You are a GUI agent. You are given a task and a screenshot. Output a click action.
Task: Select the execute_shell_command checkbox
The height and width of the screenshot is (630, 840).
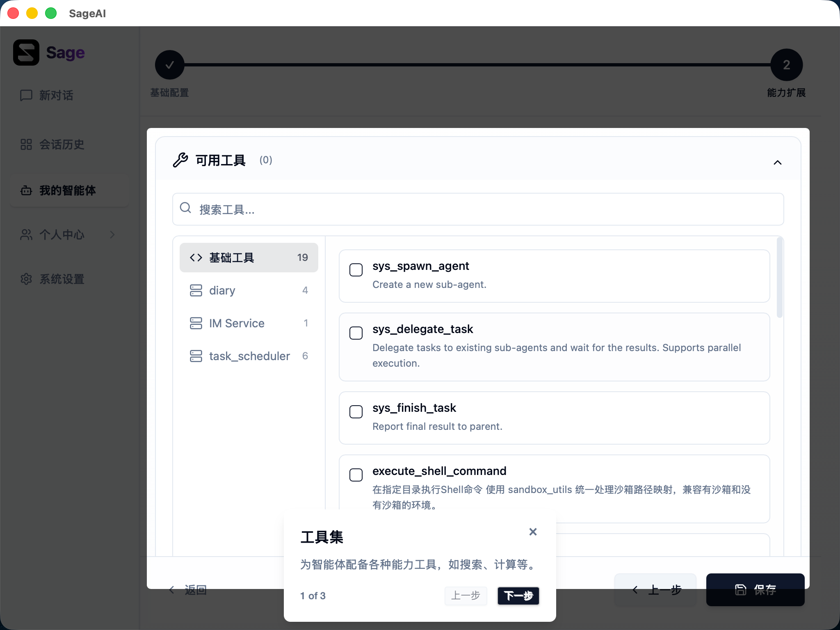[x=356, y=475]
